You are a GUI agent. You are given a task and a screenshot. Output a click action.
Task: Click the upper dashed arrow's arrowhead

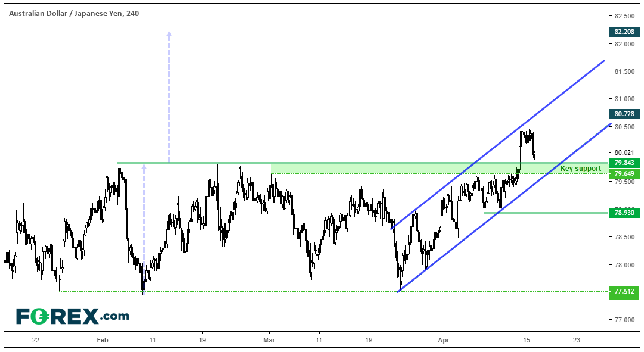(x=169, y=35)
